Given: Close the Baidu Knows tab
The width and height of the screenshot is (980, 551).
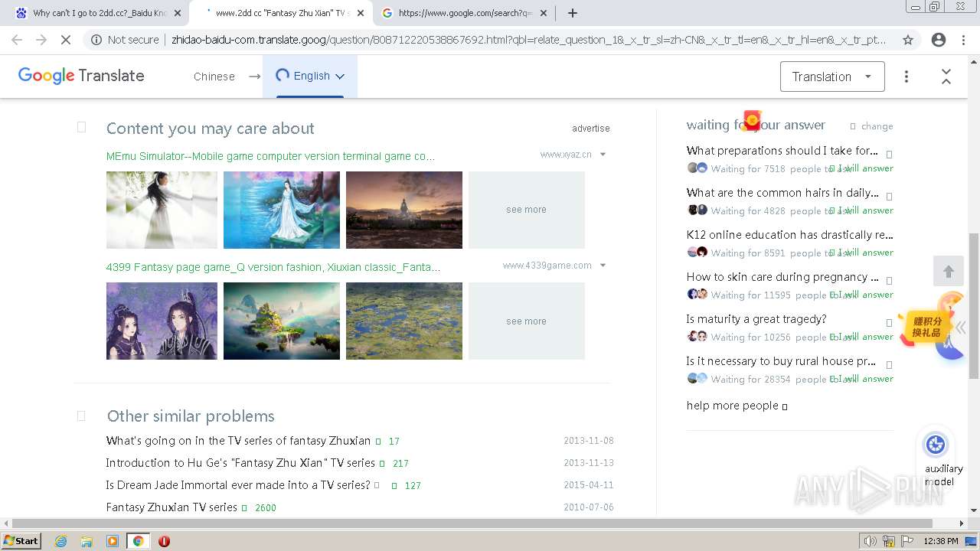Looking at the screenshot, I should (x=178, y=13).
